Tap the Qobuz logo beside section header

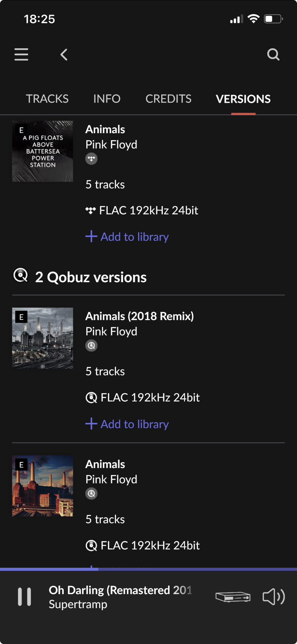(21, 275)
